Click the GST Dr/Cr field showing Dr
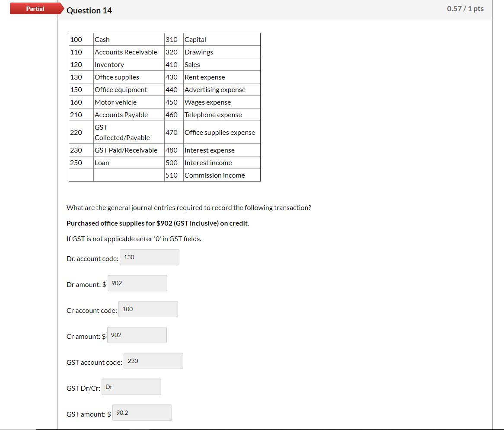Viewport: 504px width, 430px height. point(131,387)
